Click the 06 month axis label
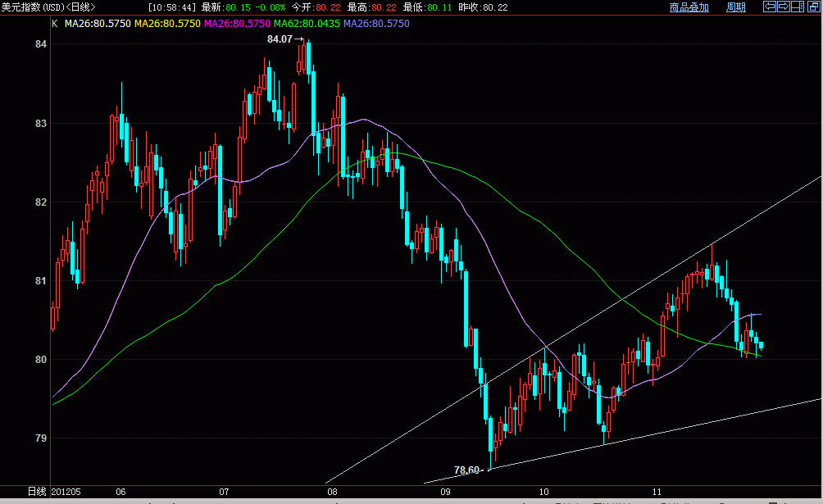The height and width of the screenshot is (504, 823). pos(120,492)
